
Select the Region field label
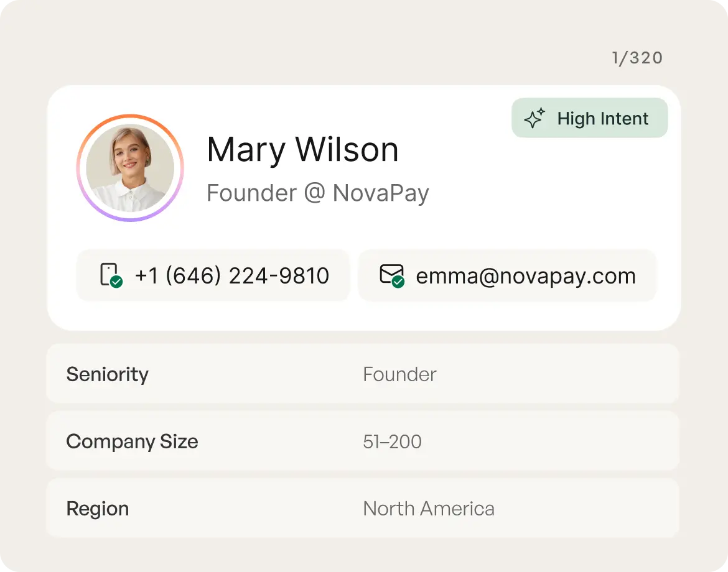point(98,509)
